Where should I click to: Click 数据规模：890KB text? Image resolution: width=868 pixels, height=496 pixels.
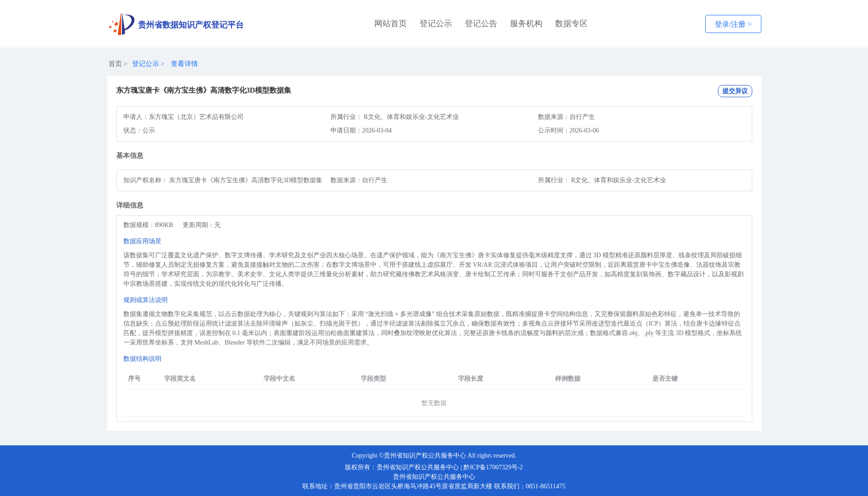pos(148,225)
